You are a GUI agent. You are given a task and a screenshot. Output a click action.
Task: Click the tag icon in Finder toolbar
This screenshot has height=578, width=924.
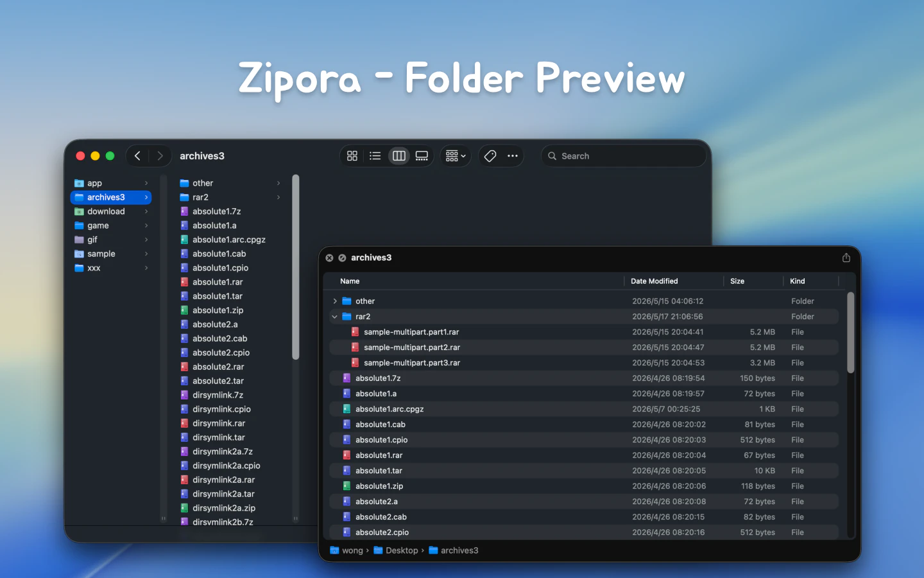[490, 156]
